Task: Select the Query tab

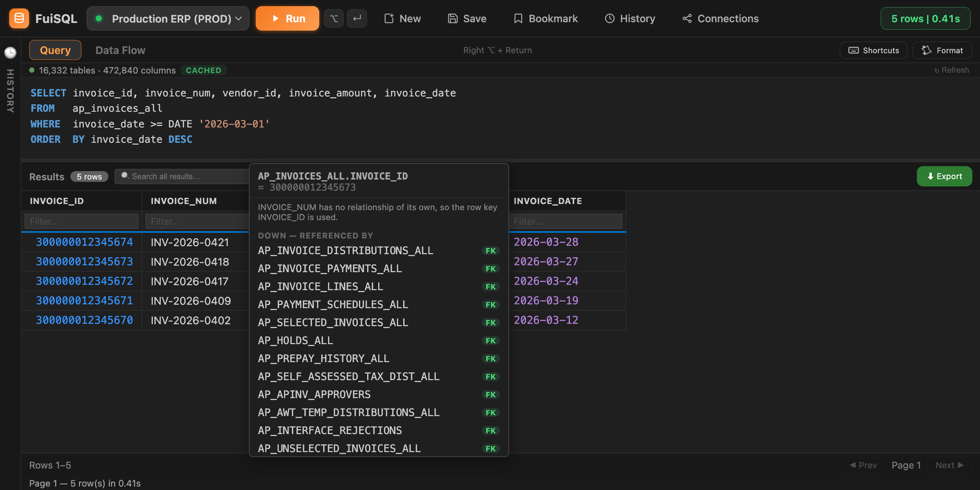Action: point(55,50)
